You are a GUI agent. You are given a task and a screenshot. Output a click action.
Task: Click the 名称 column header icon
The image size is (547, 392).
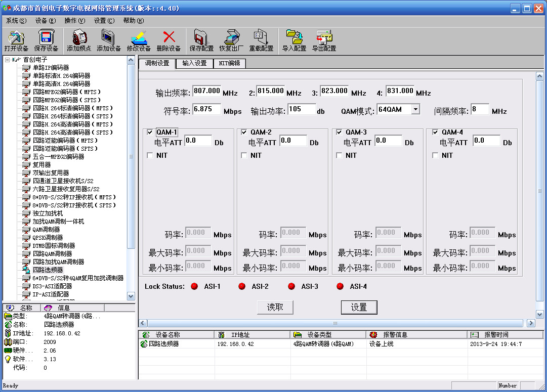point(10,308)
